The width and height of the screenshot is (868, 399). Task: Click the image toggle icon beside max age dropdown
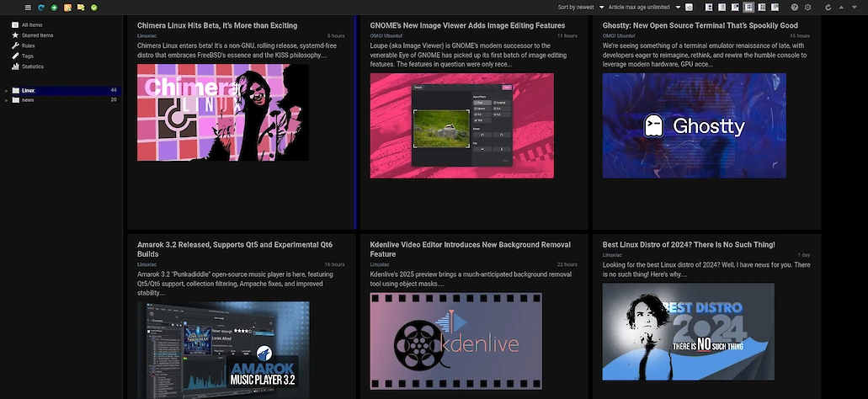coord(690,8)
